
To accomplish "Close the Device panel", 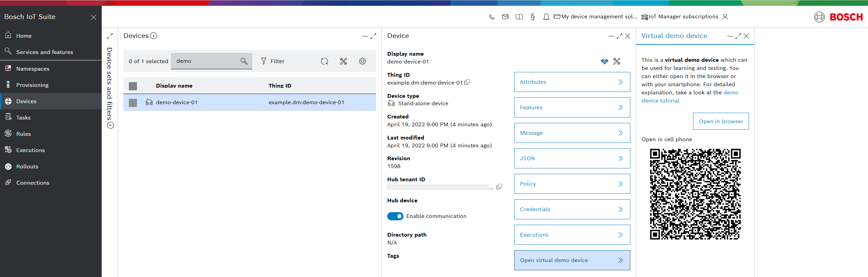I will pyautogui.click(x=628, y=36).
